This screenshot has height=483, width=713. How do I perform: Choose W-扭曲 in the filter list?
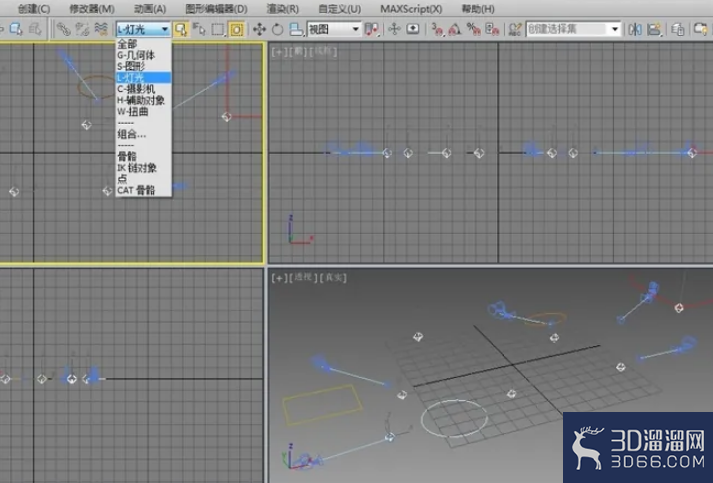click(x=144, y=111)
